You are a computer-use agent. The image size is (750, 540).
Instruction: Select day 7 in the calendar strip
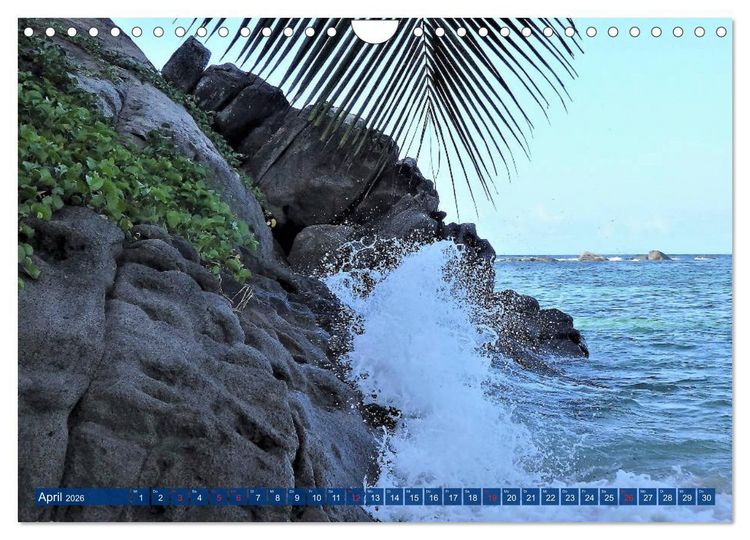pos(258,497)
